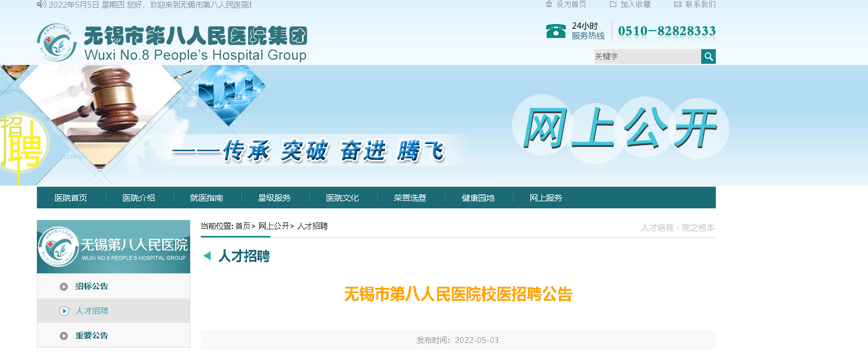Add to favorites via 加入收藏
This screenshot has width=868, height=357.
(x=636, y=4)
